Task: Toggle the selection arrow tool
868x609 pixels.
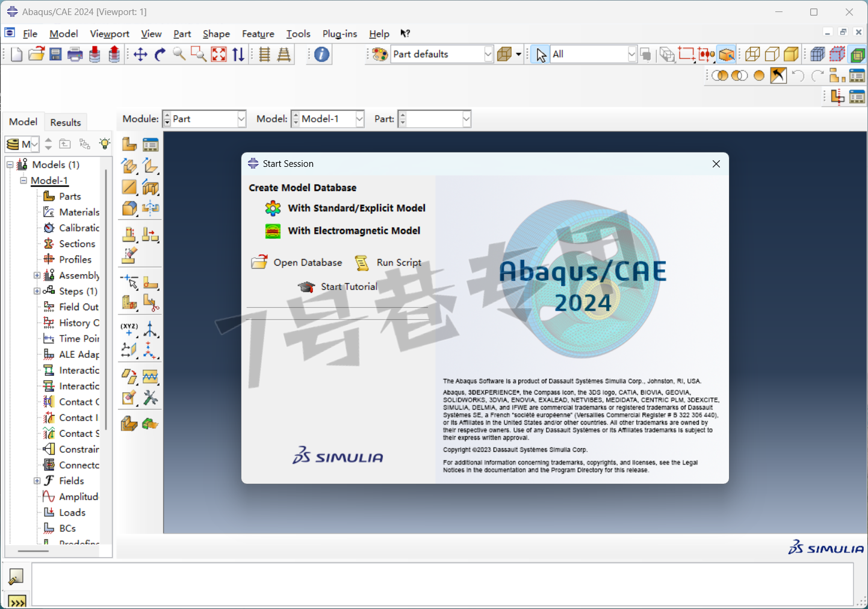Action: pos(541,55)
